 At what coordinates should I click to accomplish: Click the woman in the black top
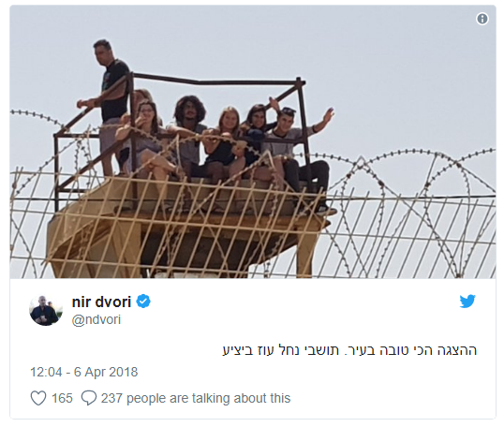coord(222,141)
